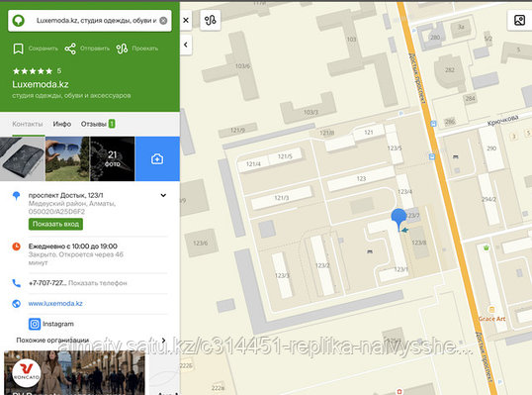
Task: Click Показать телефон to reveal number
Action: pos(97,283)
